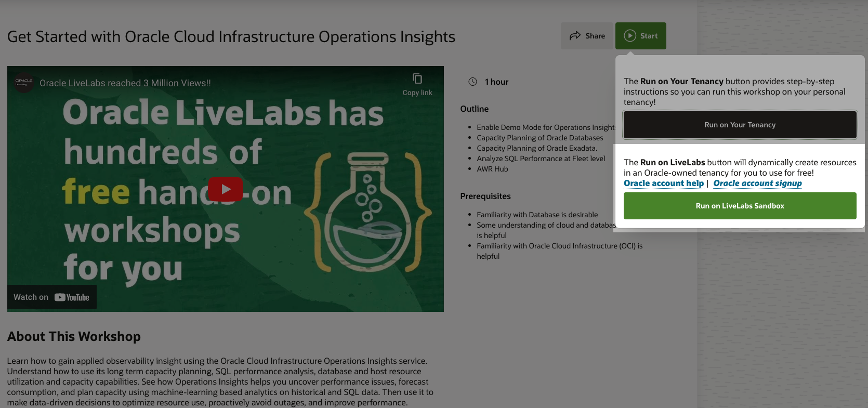
Task: Select Capacity Planning of Oracle Exadata item
Action: click(x=536, y=148)
